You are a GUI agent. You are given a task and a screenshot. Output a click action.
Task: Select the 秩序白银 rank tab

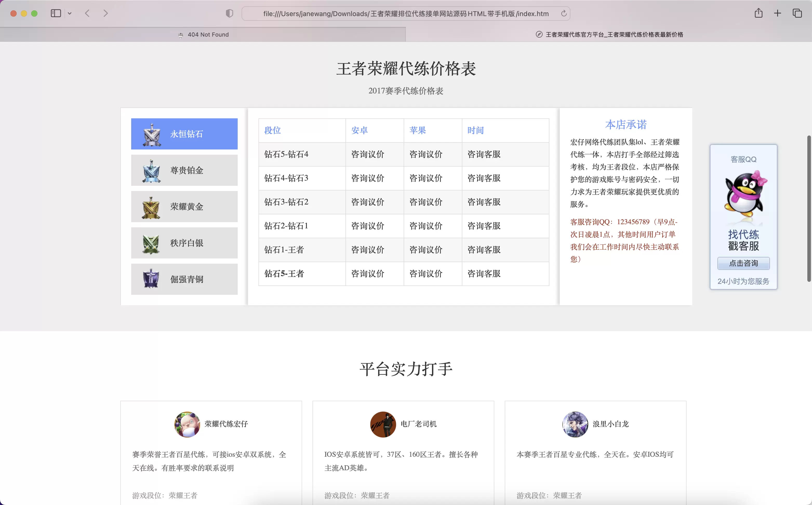point(184,243)
